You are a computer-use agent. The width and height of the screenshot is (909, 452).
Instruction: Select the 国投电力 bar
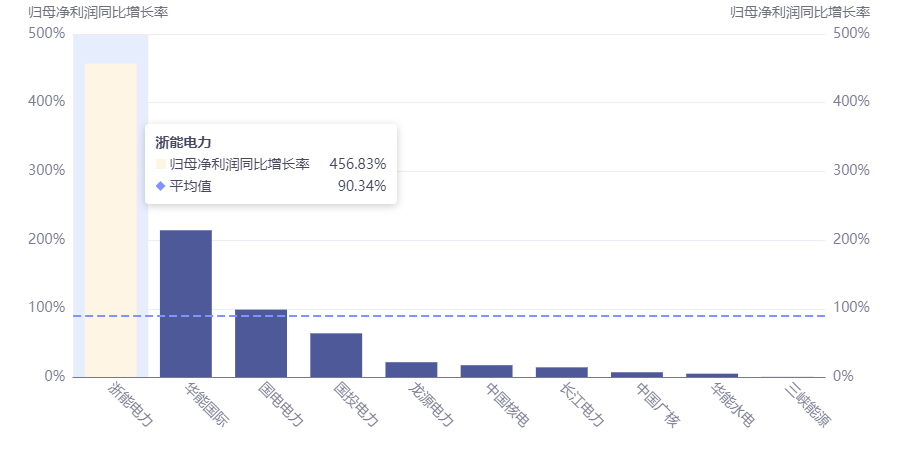(x=336, y=355)
